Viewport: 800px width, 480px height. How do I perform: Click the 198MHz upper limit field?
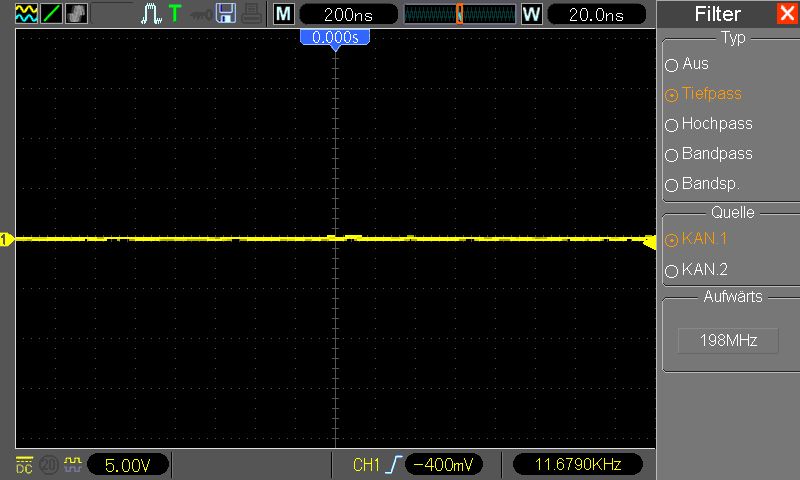[x=727, y=341]
